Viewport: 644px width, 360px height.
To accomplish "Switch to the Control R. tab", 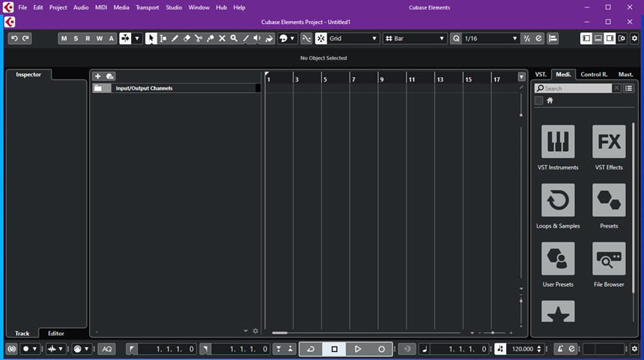I will coord(594,74).
